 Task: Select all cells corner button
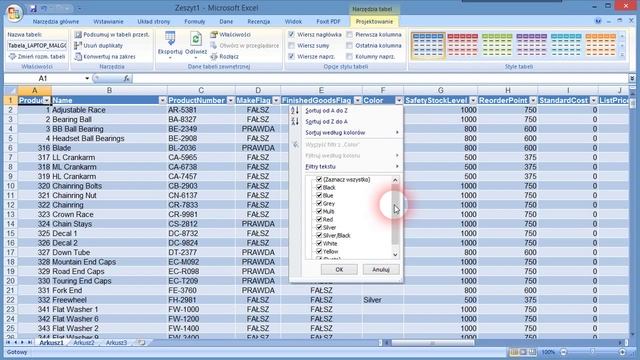(11, 90)
